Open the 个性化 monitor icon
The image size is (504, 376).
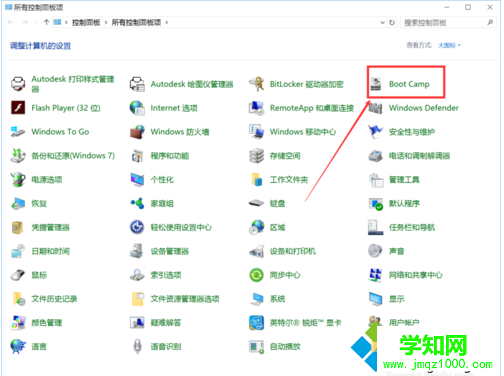tap(137, 180)
